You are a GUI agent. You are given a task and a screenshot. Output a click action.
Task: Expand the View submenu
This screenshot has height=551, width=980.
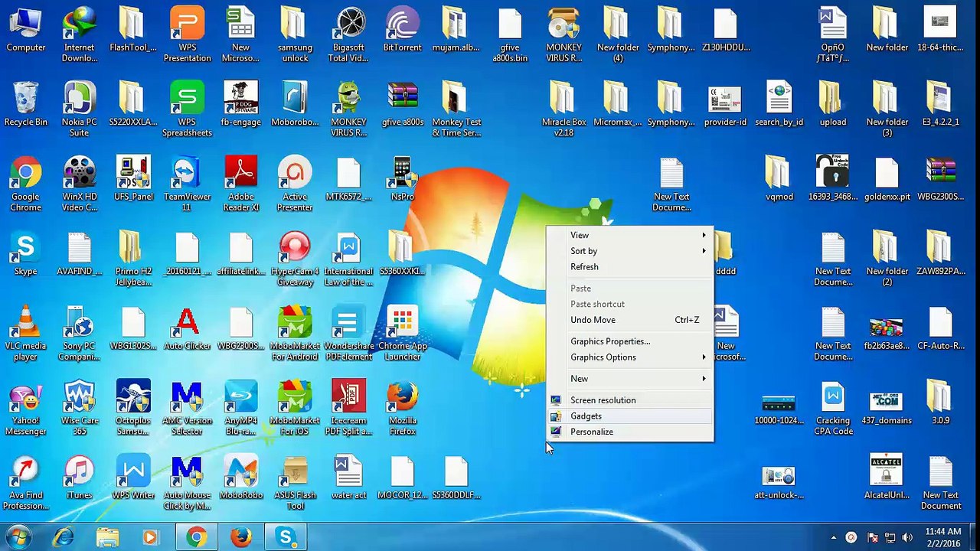tap(631, 235)
